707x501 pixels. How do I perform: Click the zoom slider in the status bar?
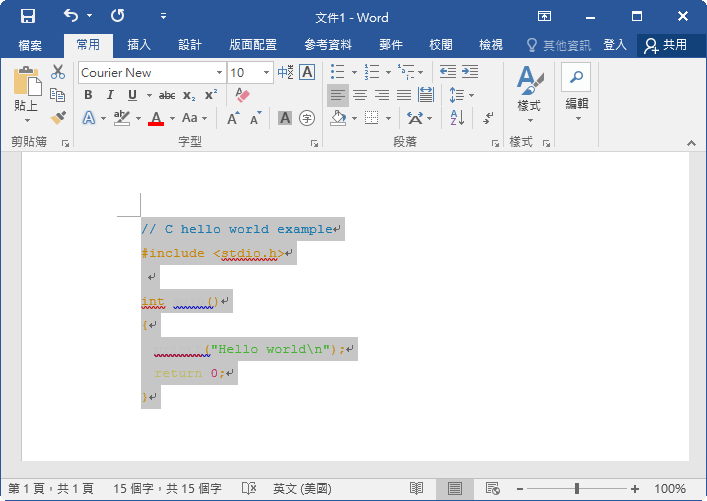click(577, 489)
